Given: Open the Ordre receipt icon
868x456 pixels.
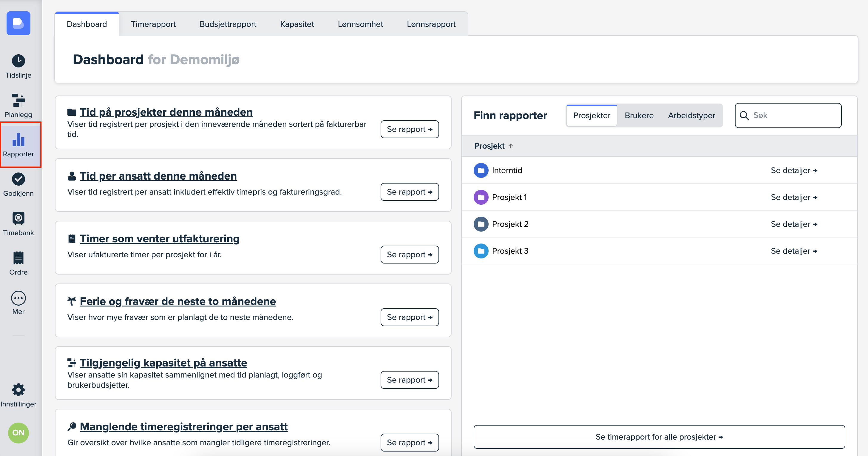Looking at the screenshot, I should click(18, 258).
